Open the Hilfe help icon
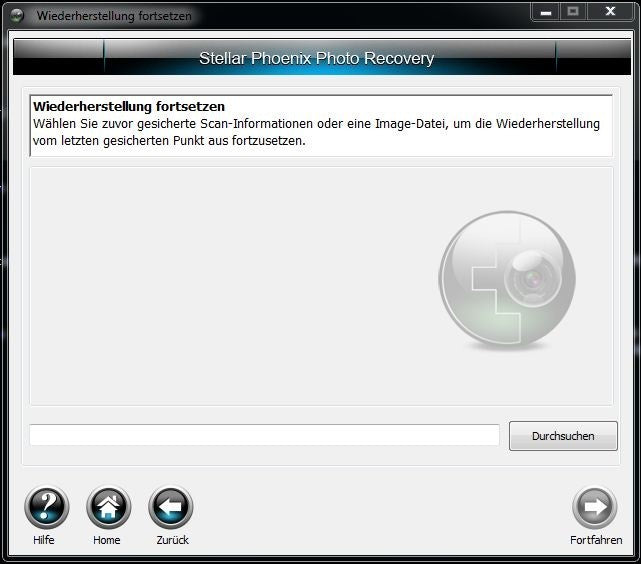641x564 pixels. pos(47,507)
